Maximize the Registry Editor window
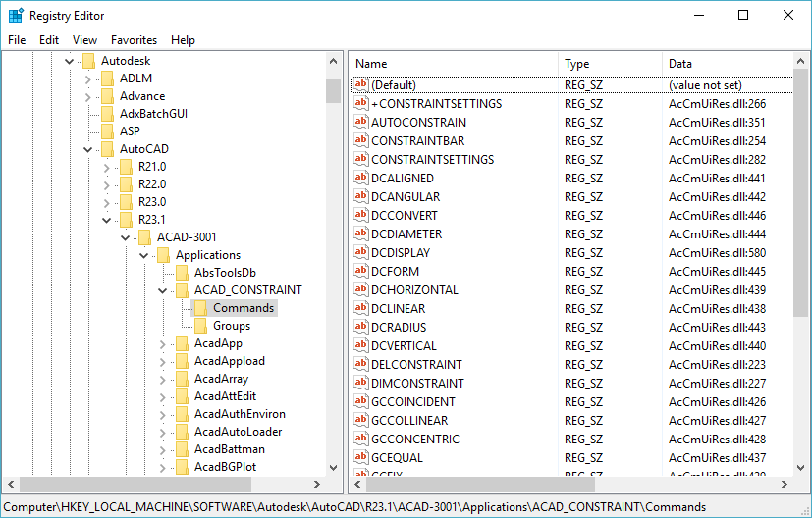Screen dimensions: 812x518 (743, 15)
